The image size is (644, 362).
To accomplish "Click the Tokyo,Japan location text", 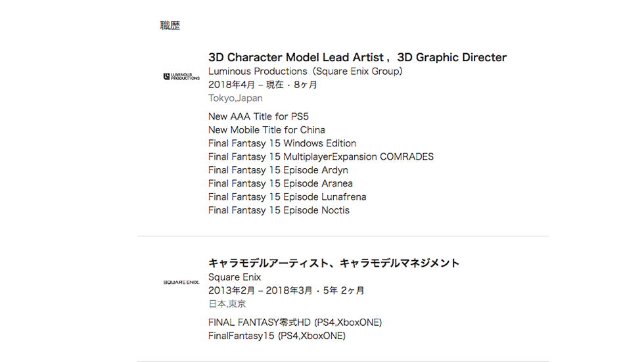I will click(x=235, y=98).
